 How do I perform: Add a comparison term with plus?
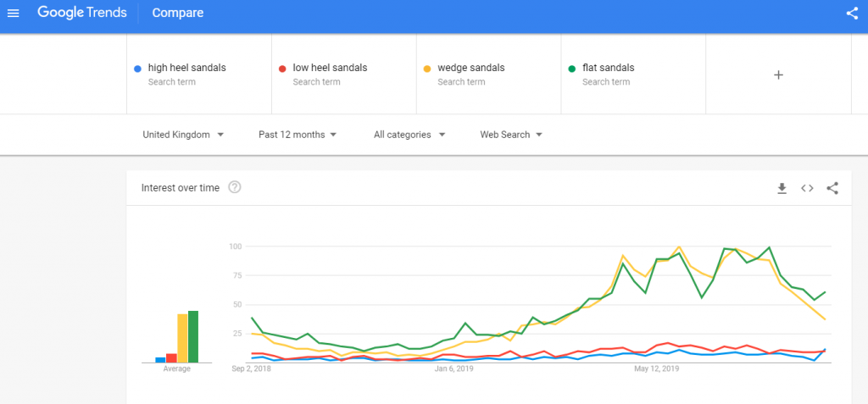point(778,75)
